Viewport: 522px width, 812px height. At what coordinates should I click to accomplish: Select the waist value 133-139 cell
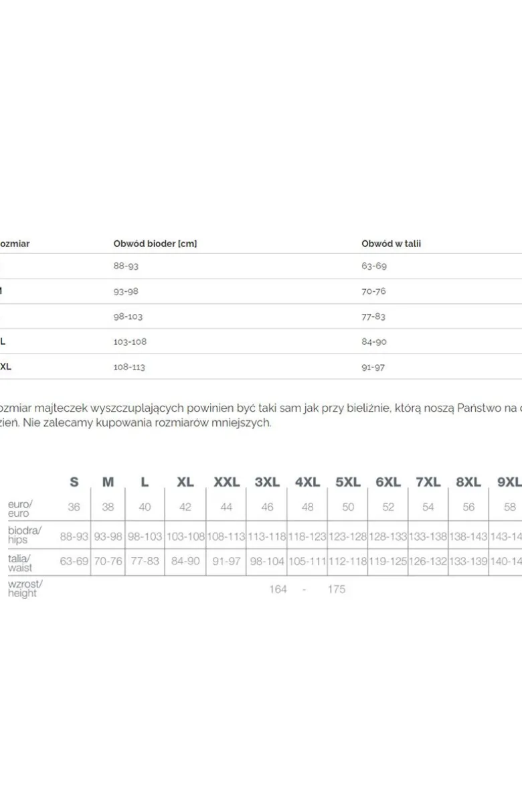click(x=468, y=561)
